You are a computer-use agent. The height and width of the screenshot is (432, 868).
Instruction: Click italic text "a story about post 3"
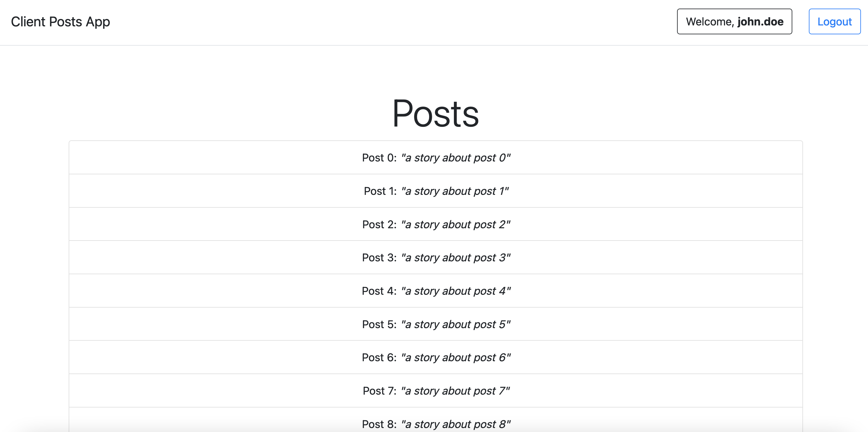pos(455,257)
